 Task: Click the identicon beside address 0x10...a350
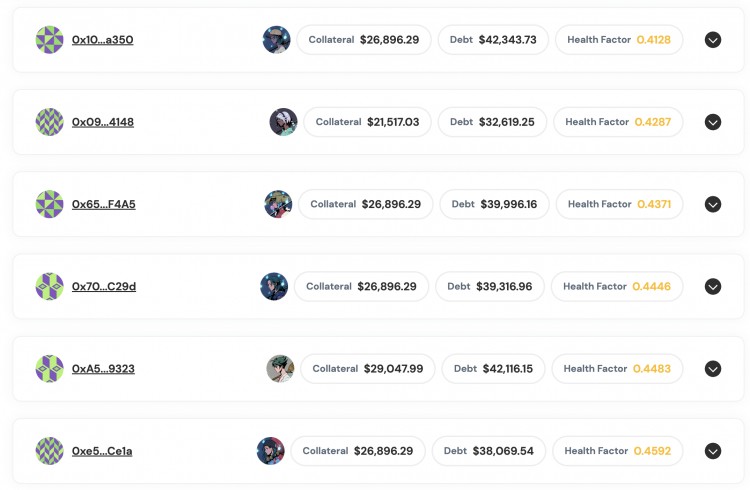[x=49, y=40]
